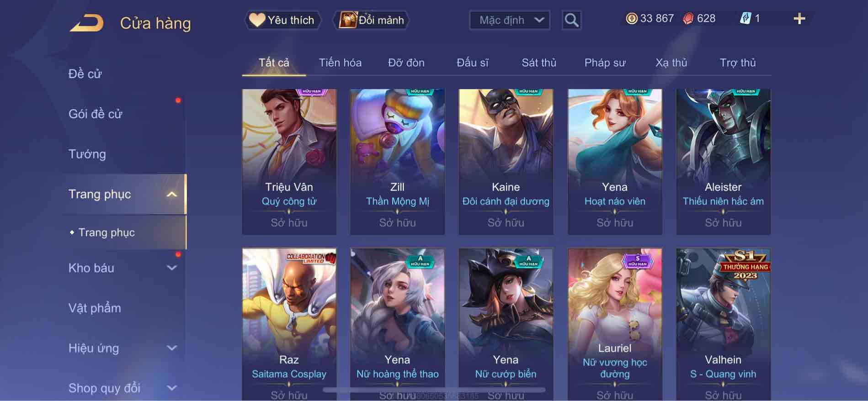Select Raz Saitama Cosplay skin card
868x401 pixels.
[x=289, y=324]
